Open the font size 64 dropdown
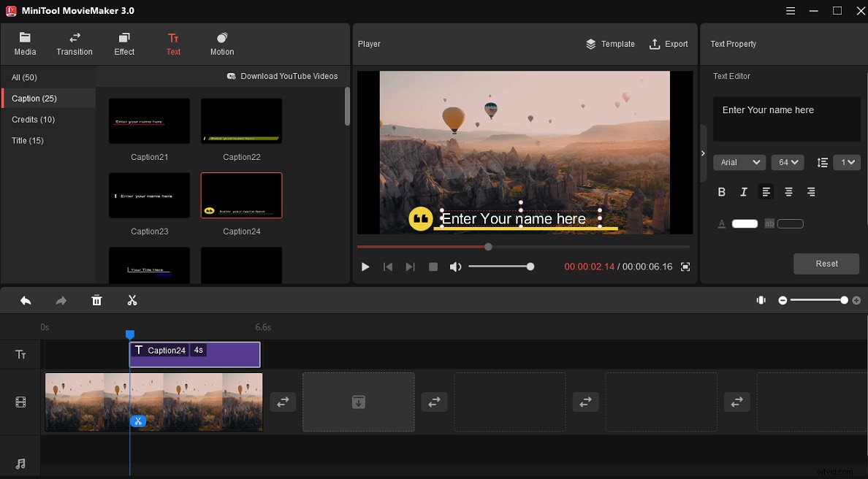Viewport: 868px width, 479px height. [x=788, y=162]
